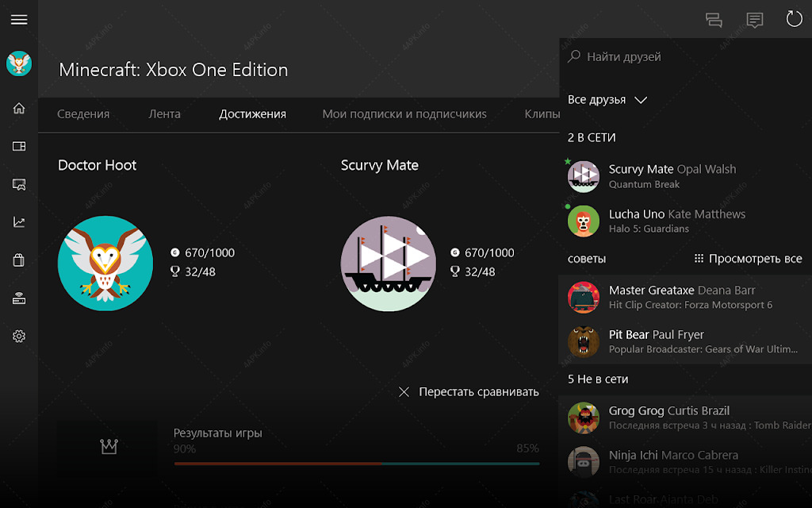Image resolution: width=812 pixels, height=508 pixels.
Task: Click the search magnifier icon
Action: click(574, 56)
